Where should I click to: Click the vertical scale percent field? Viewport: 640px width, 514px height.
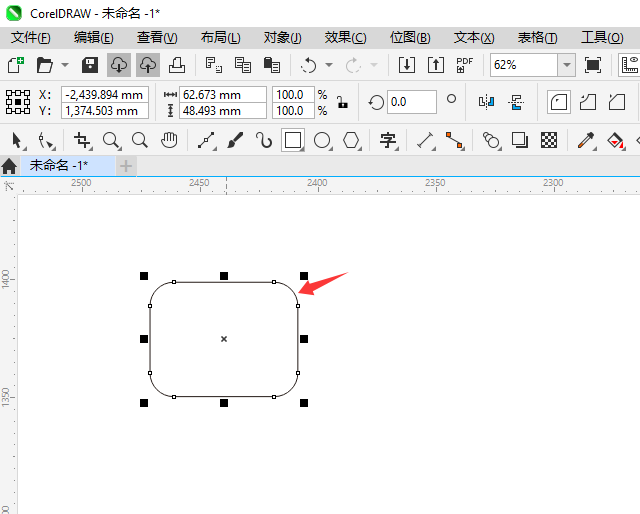tap(293, 111)
